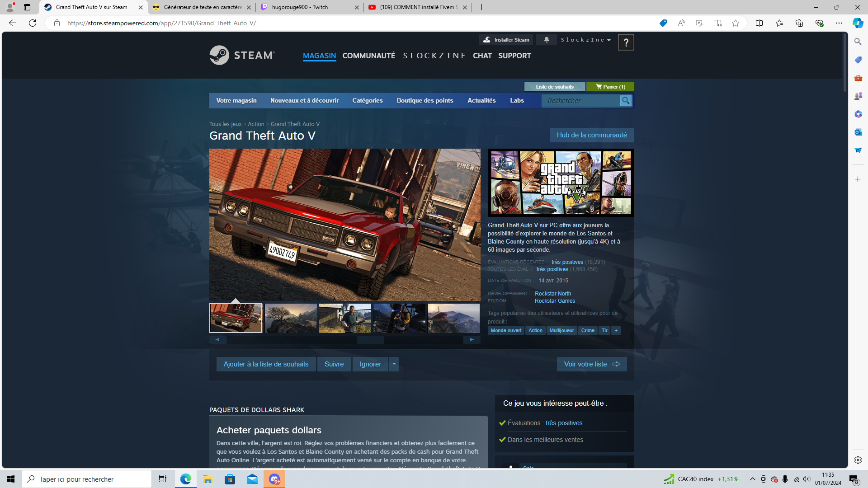Open the Liste de souhaits button

(555, 87)
